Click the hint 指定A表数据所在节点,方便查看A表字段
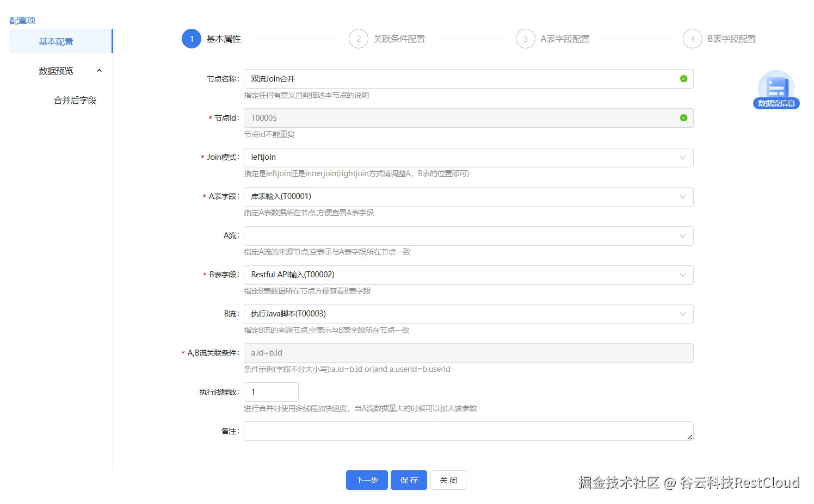814x504 pixels. [x=309, y=213]
